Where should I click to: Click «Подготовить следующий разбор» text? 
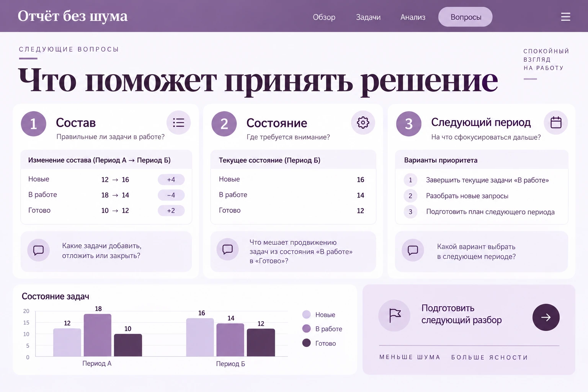[461, 314]
